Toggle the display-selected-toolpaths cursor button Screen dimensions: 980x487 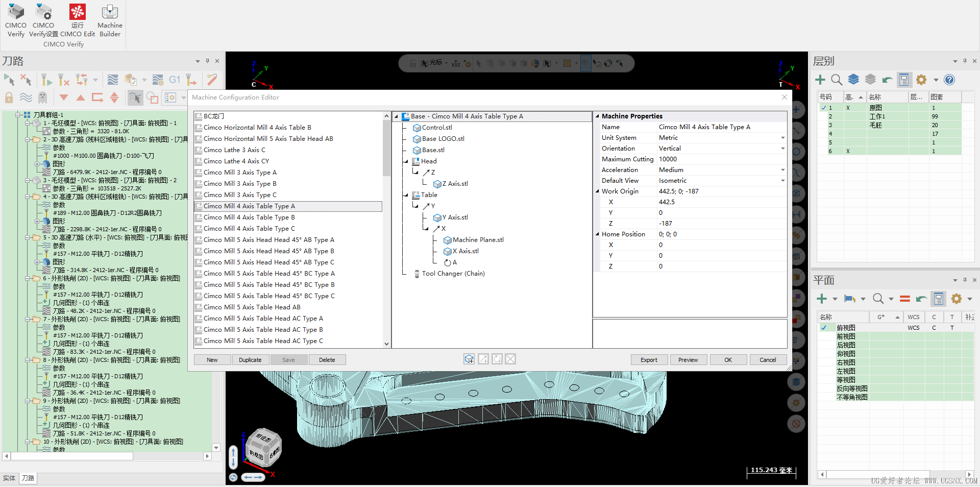(135, 98)
